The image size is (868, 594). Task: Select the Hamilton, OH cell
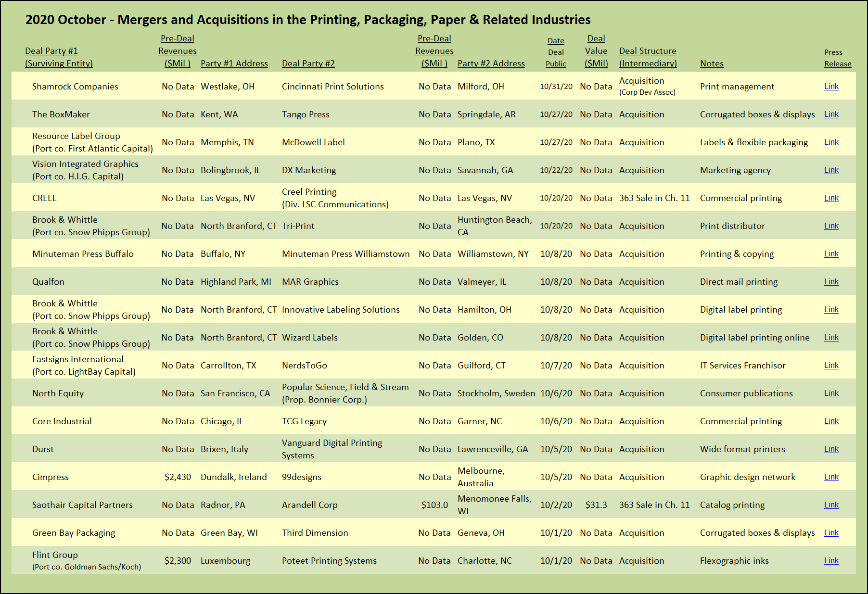(485, 310)
